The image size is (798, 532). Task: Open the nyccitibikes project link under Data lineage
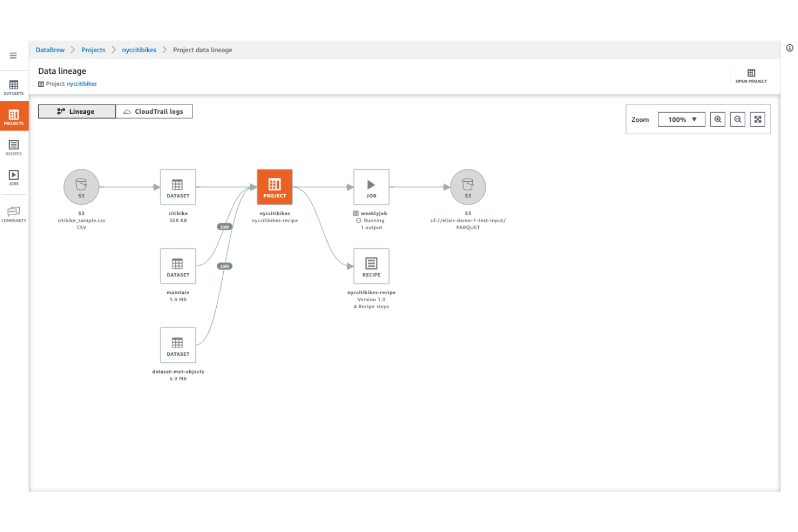point(81,84)
